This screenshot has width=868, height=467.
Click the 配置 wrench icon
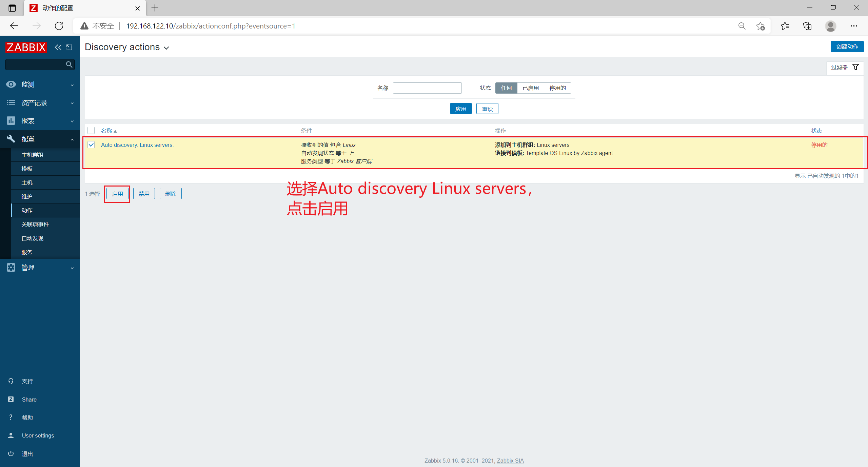(11, 139)
